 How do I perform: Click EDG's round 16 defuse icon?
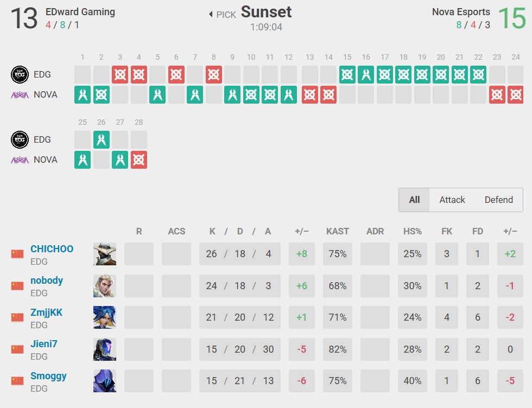point(366,75)
